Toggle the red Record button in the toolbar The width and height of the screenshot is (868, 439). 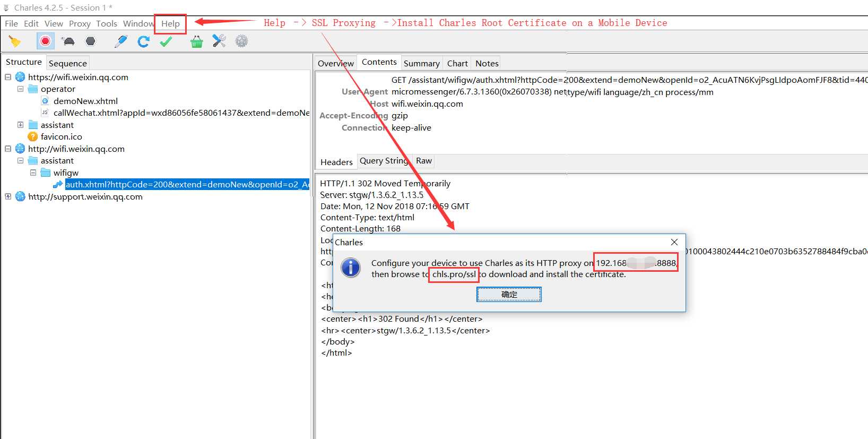coord(46,41)
